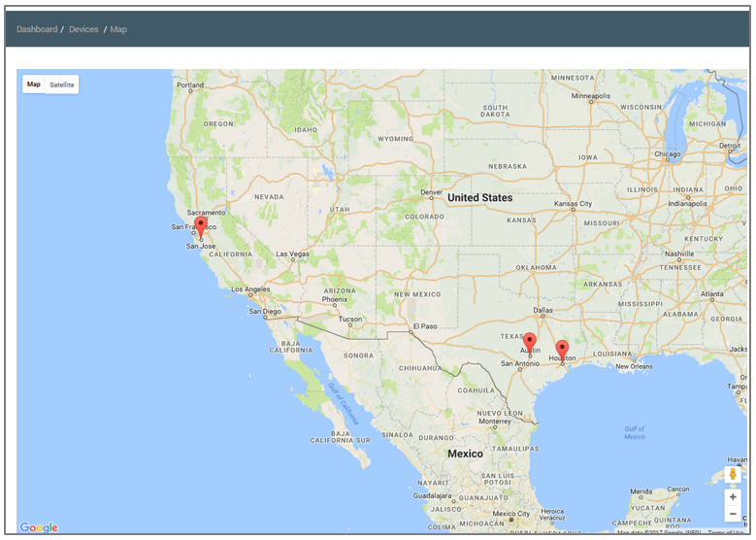756x540 pixels.
Task: Click the CHIHUAHUA state label
Action: (420, 368)
